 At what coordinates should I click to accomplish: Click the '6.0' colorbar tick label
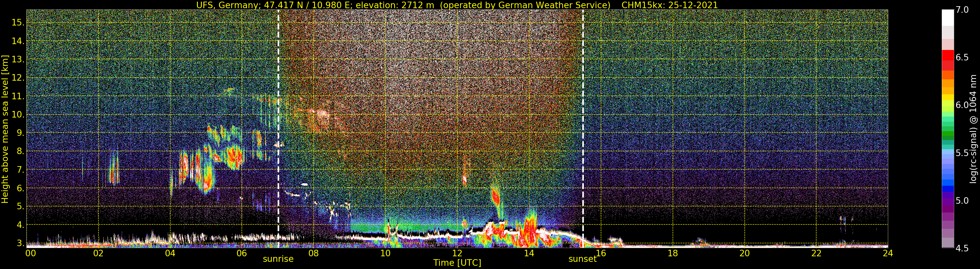962,105
